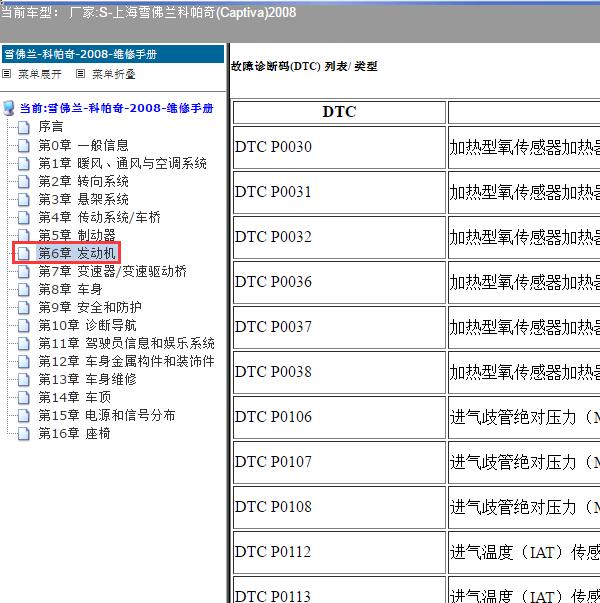
Task: Click the DTC P0031 cell
Action: [339, 192]
